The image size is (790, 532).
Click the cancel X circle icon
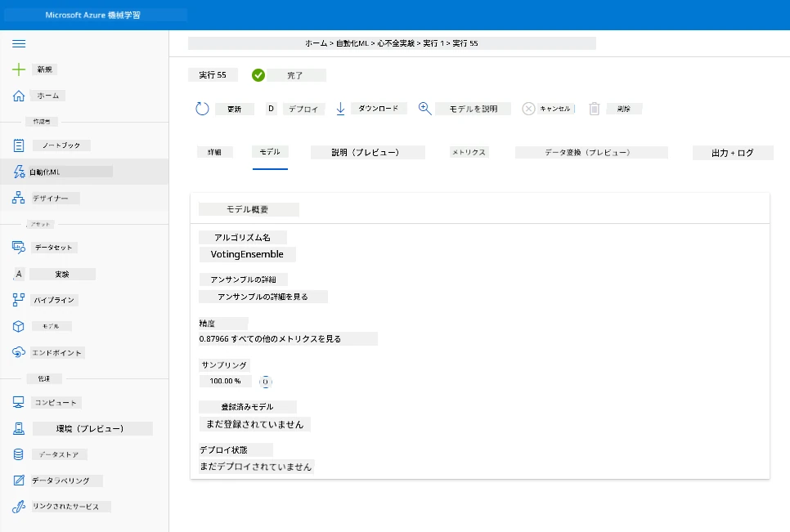pos(528,109)
